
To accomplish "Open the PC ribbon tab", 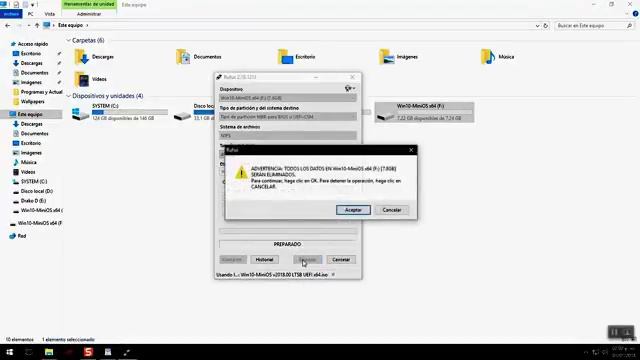I will click(x=31, y=14).
